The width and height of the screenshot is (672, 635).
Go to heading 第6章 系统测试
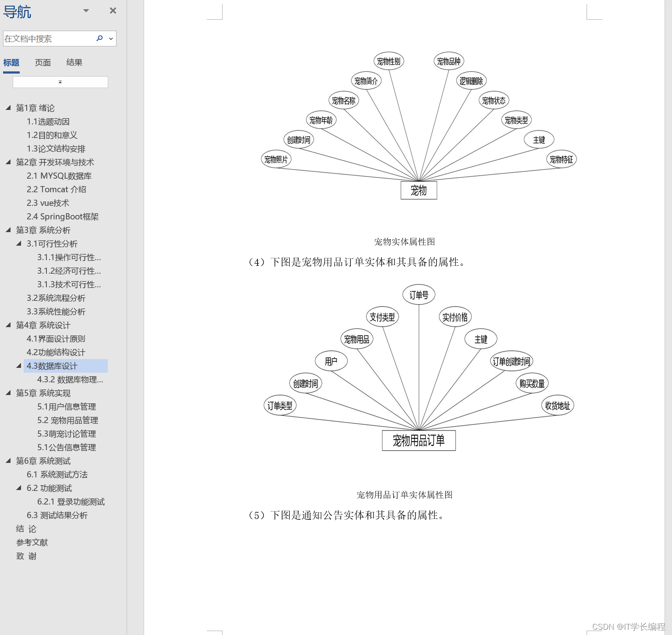tap(43, 461)
